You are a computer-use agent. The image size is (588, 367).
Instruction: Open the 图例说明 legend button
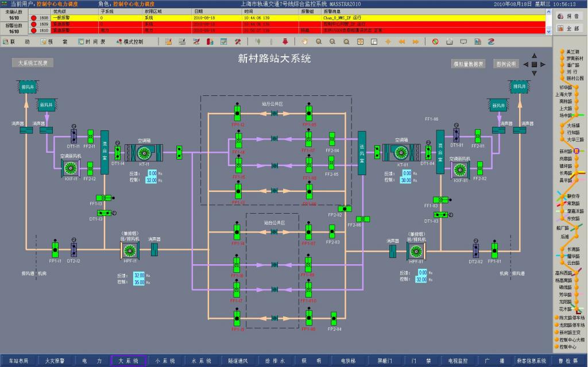click(x=506, y=64)
